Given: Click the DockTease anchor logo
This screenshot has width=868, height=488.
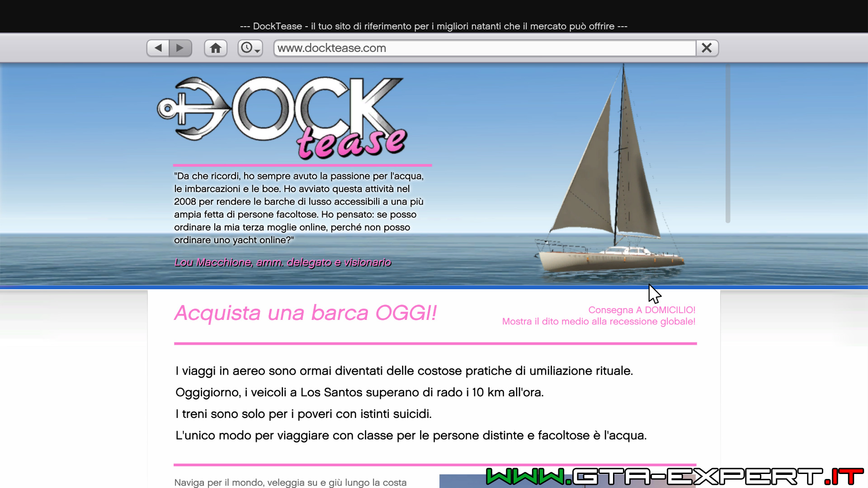Looking at the screenshot, I should point(282,118).
